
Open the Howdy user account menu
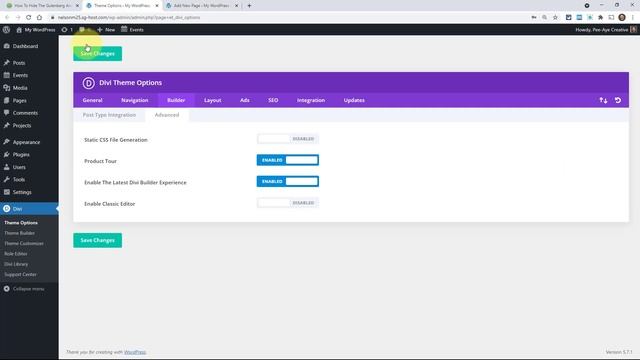click(x=606, y=29)
